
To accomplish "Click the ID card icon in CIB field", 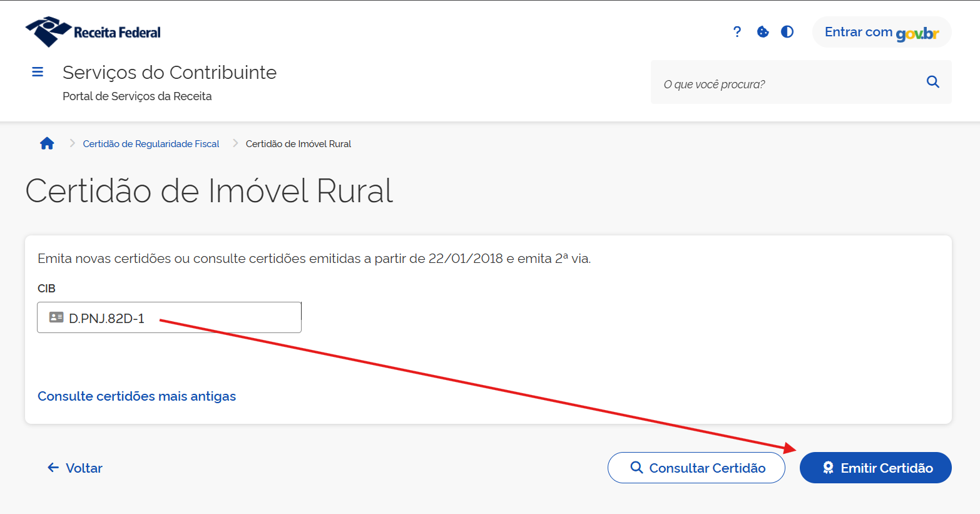I will 56,317.
